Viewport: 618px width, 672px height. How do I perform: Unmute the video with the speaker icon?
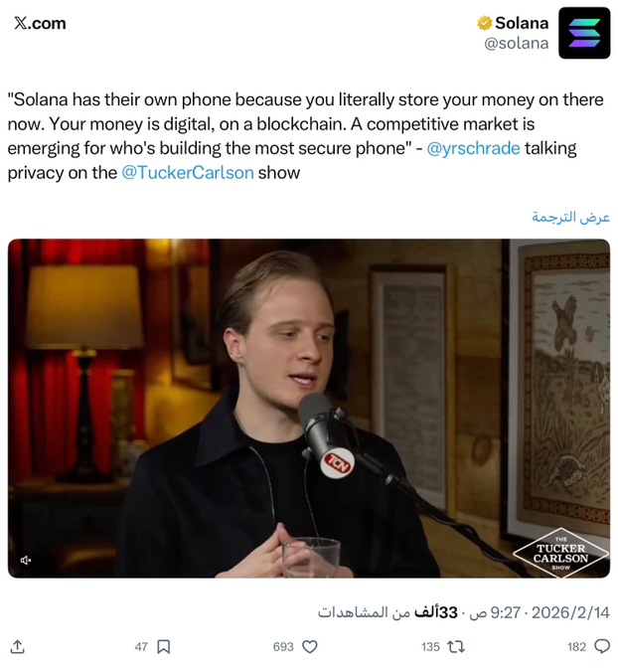[x=26, y=560]
